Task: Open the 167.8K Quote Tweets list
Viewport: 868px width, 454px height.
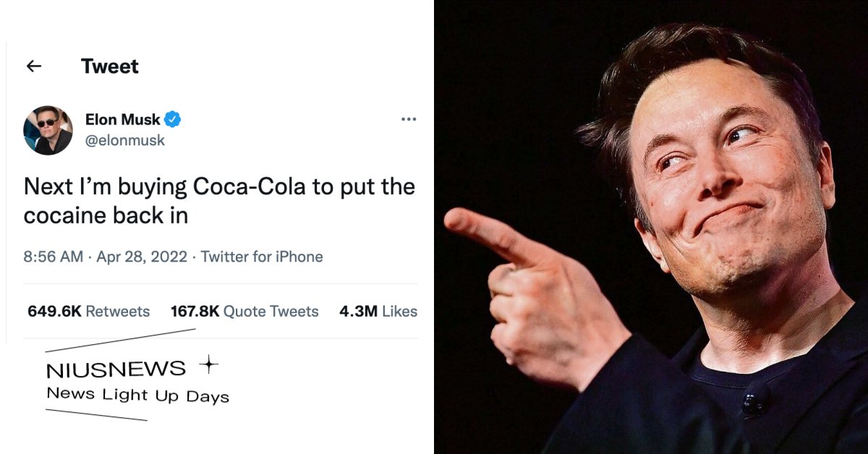Action: (x=244, y=312)
